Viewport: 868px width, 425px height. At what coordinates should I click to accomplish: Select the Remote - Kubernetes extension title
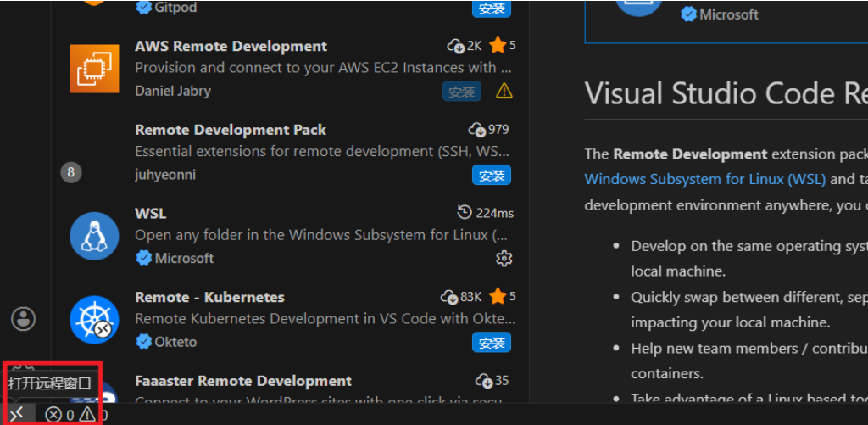click(210, 297)
